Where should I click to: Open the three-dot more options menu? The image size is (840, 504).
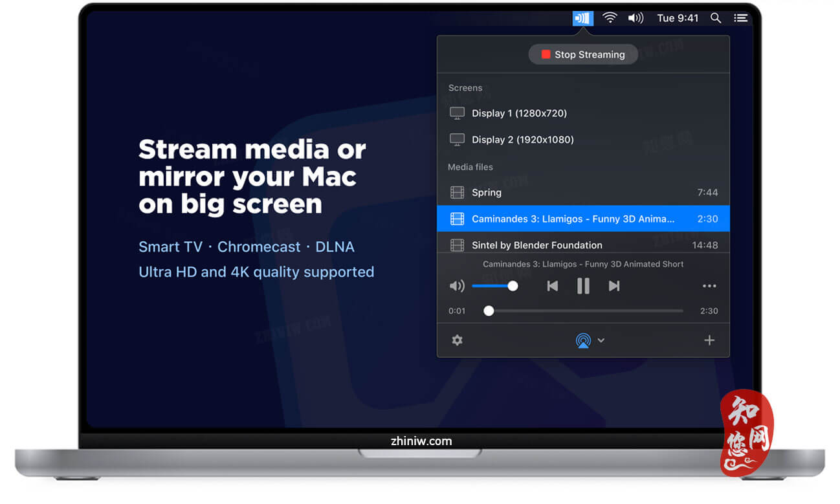pos(709,286)
